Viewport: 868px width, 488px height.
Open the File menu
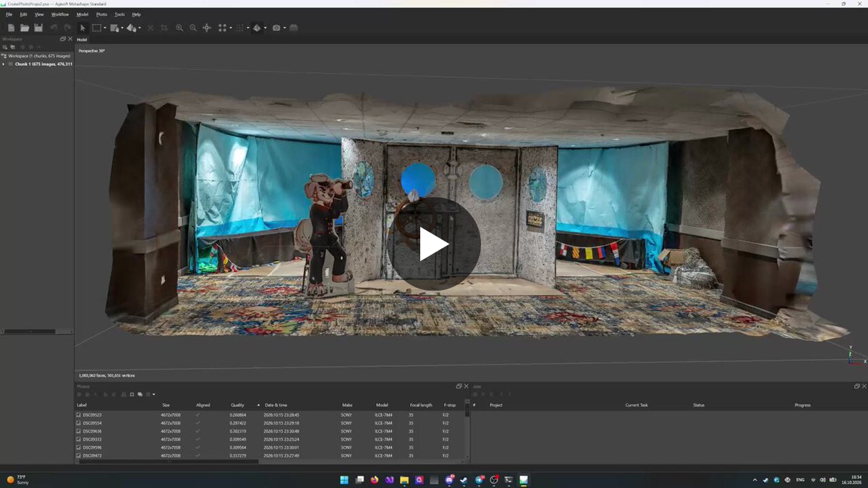click(9, 14)
